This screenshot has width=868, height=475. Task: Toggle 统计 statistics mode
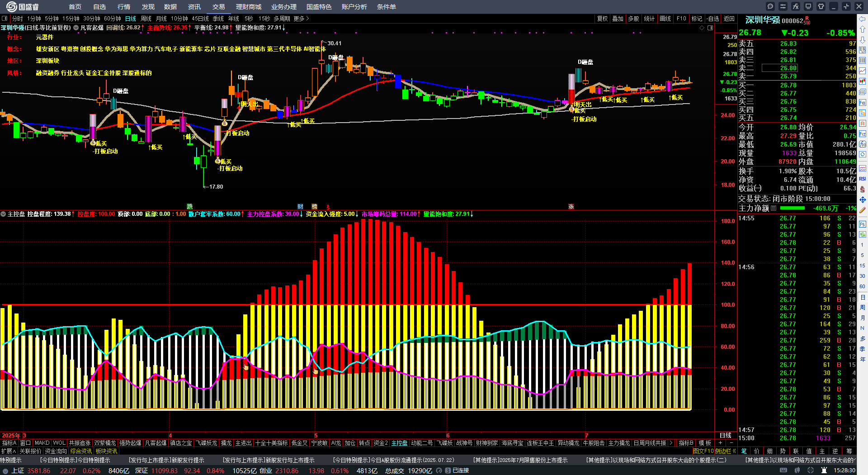coord(649,19)
